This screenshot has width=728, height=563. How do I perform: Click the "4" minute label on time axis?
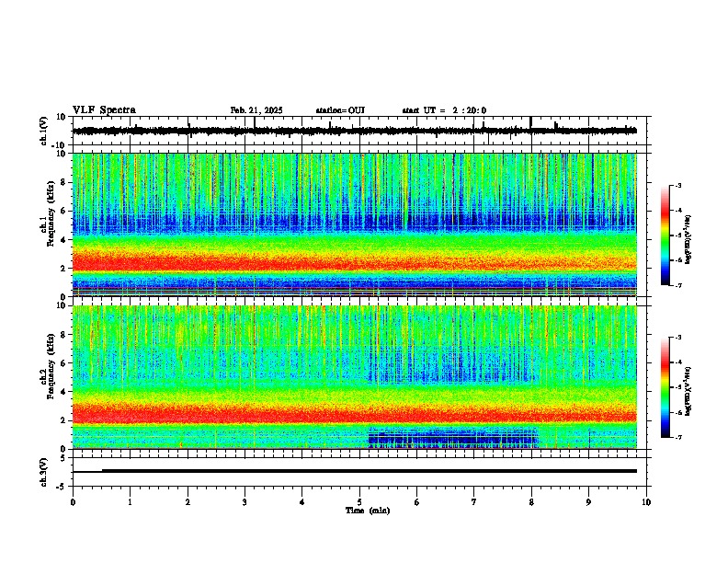pos(302,502)
